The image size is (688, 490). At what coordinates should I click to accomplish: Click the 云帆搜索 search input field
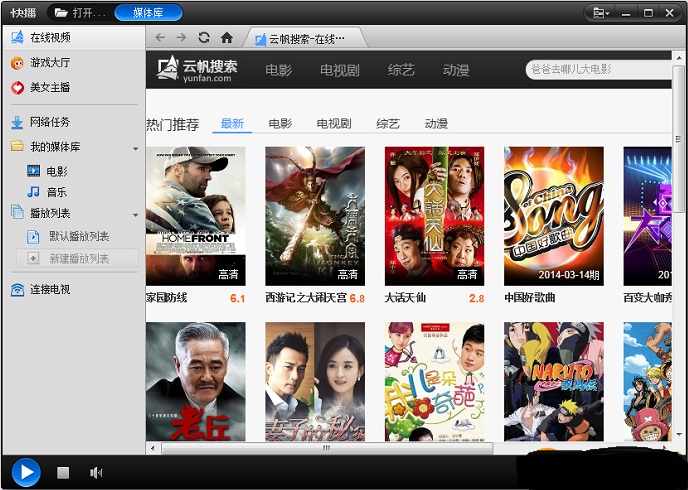point(596,70)
